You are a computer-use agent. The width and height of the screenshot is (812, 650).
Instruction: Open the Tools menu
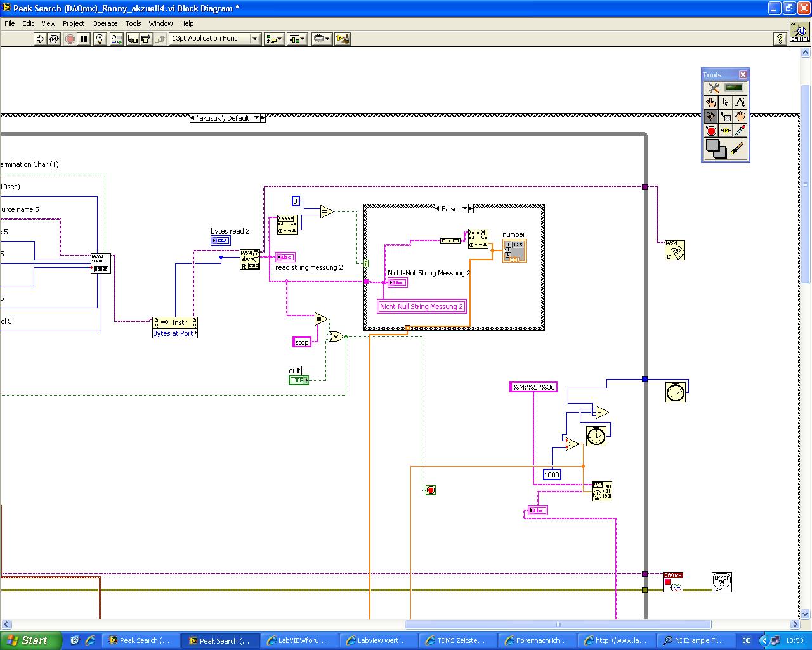[133, 23]
